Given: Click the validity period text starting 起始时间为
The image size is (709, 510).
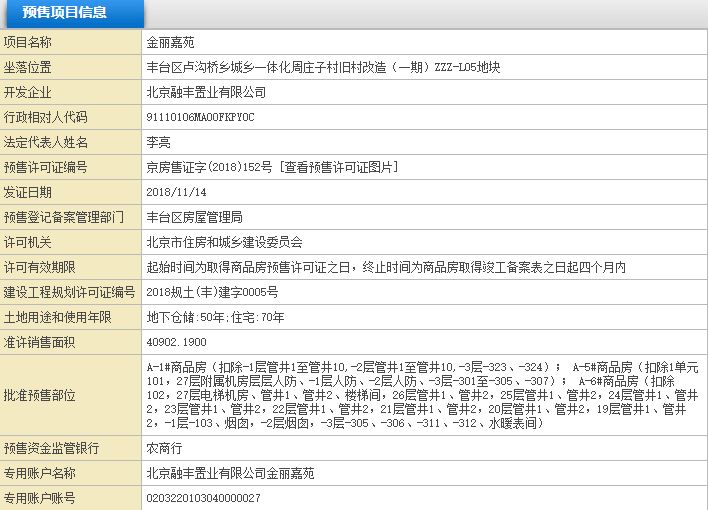Looking at the screenshot, I should pyautogui.click(x=386, y=267).
